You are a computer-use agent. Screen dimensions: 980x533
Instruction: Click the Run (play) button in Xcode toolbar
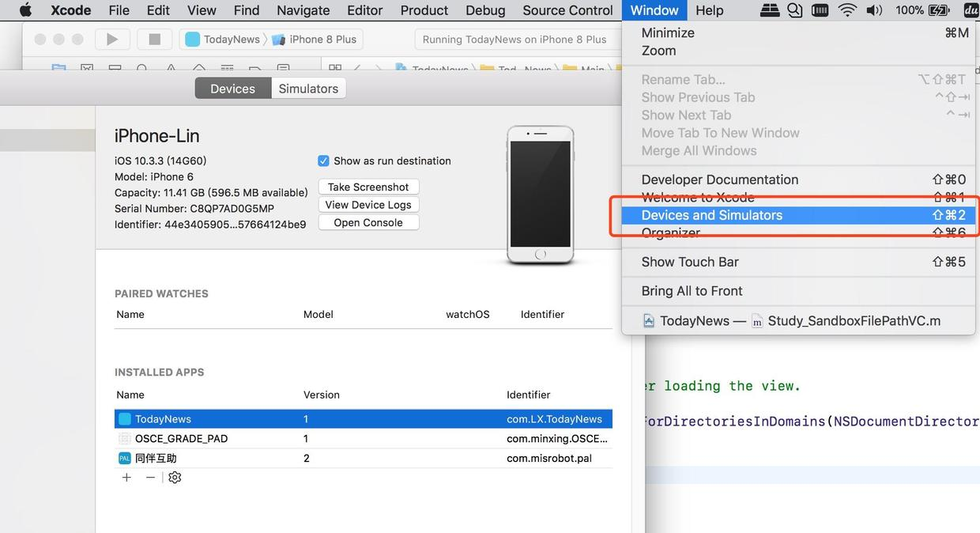point(112,40)
